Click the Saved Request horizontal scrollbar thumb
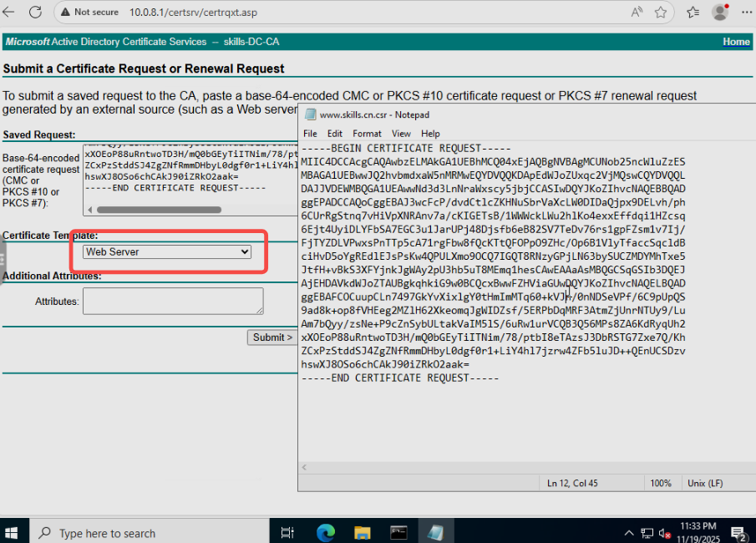 click(159, 210)
